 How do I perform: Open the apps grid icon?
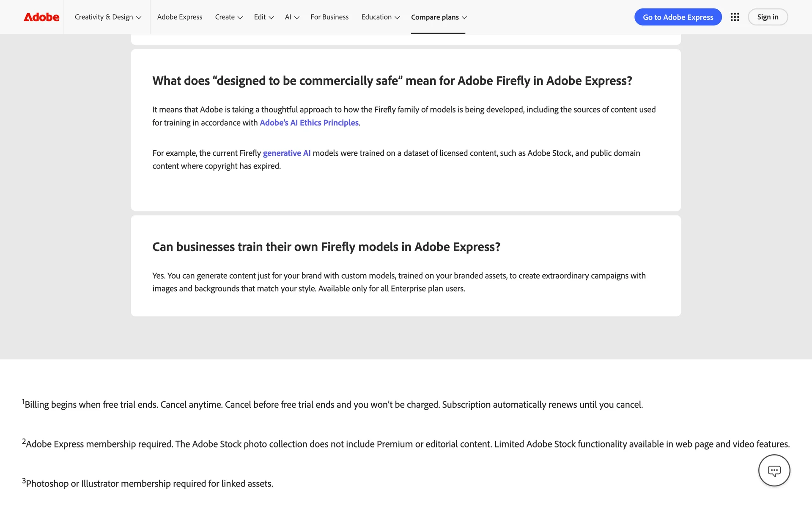pyautogui.click(x=735, y=17)
